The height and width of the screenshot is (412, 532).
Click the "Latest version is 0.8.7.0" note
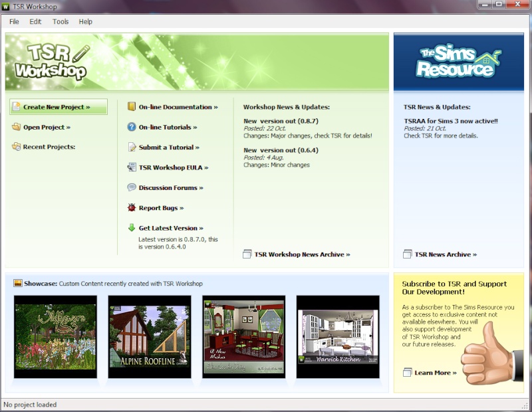click(x=178, y=243)
